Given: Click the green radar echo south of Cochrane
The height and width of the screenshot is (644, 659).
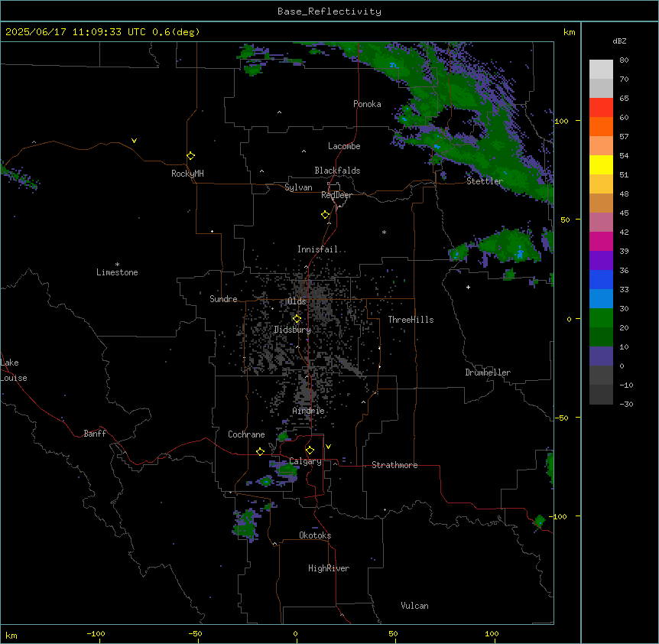Looking at the screenshot, I should [x=265, y=481].
